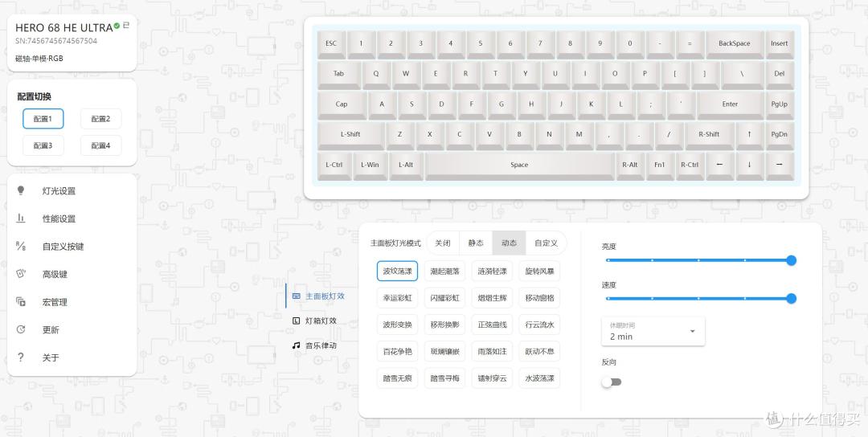Open the 休眠时间 2 min dropdown

click(x=653, y=331)
